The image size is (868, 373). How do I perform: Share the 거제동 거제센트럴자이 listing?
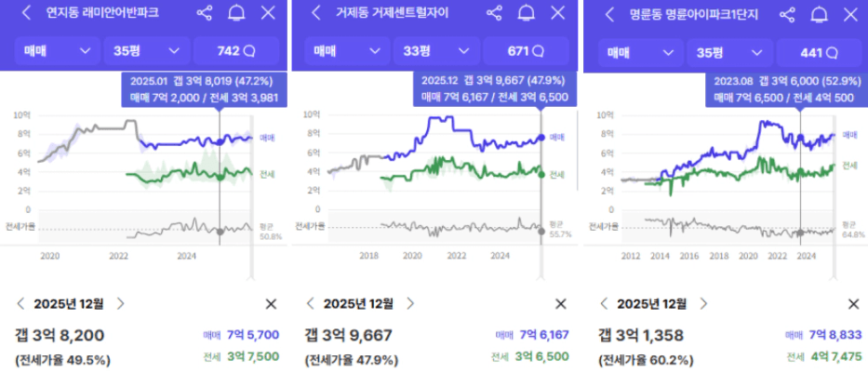(495, 13)
